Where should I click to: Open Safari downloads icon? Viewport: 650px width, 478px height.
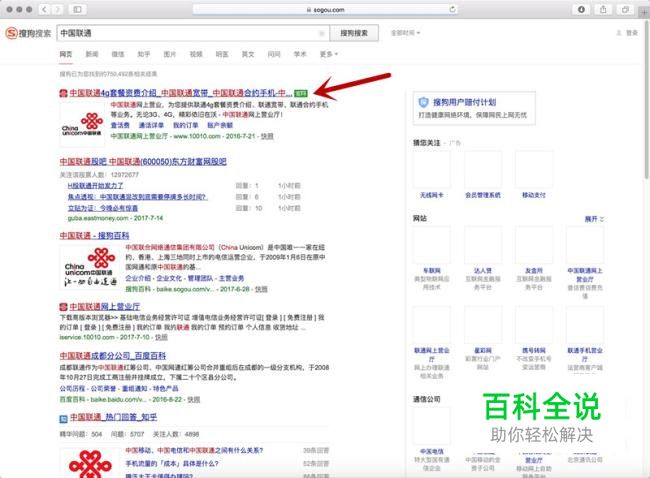pyautogui.click(x=582, y=8)
